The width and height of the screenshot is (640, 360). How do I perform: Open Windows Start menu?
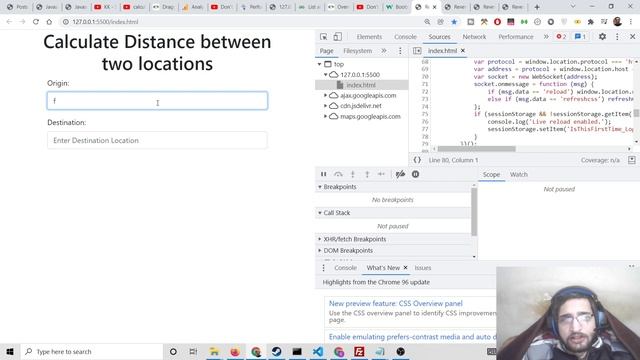click(x=10, y=351)
